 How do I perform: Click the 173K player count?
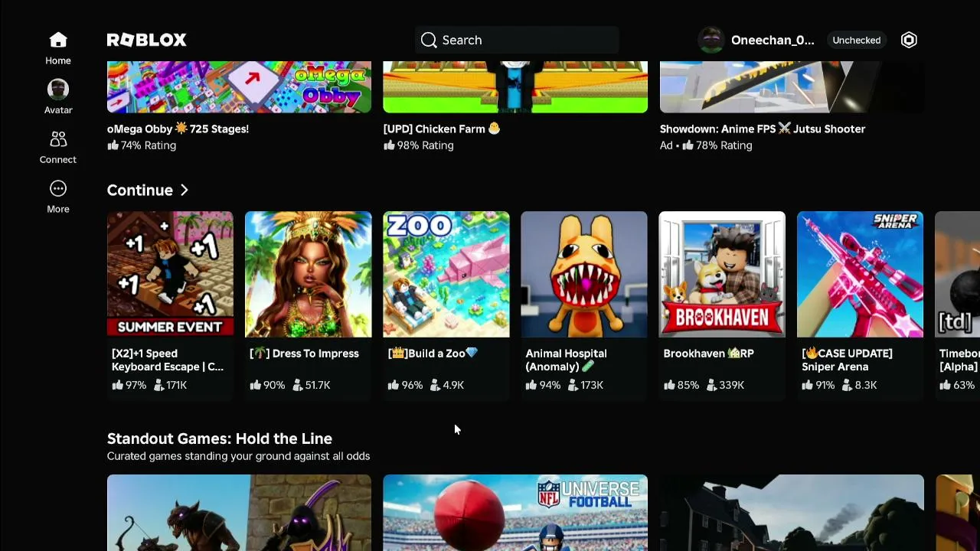tap(586, 385)
